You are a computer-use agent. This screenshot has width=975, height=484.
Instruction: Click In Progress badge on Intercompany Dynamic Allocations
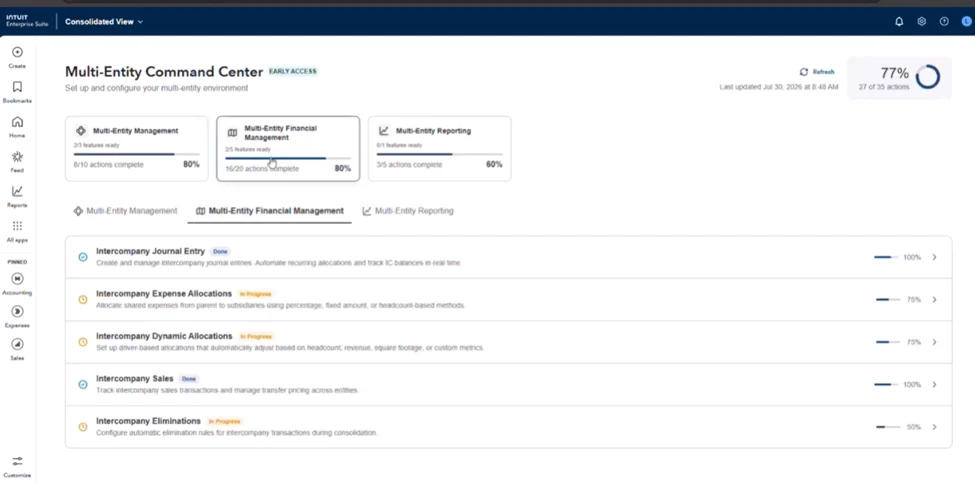(x=256, y=337)
